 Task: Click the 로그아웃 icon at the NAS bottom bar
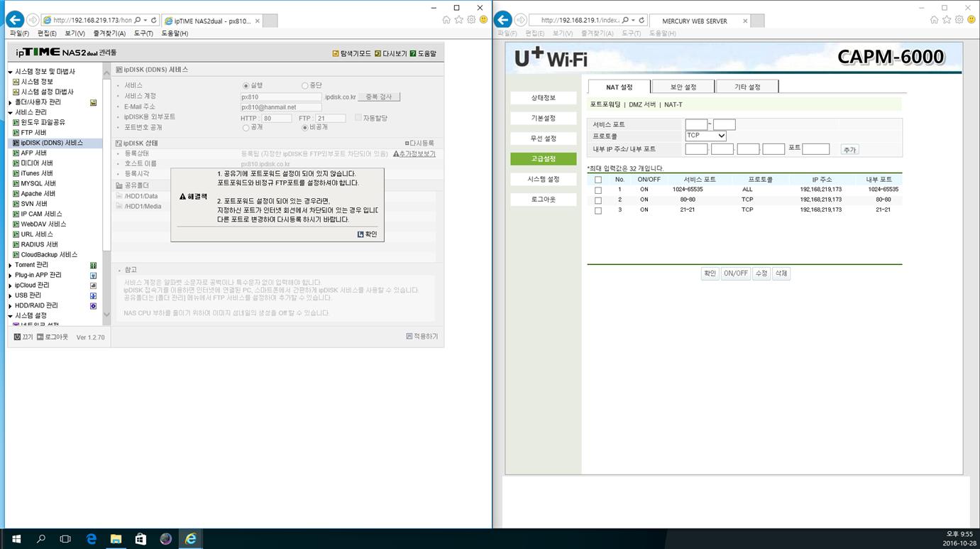(40, 337)
